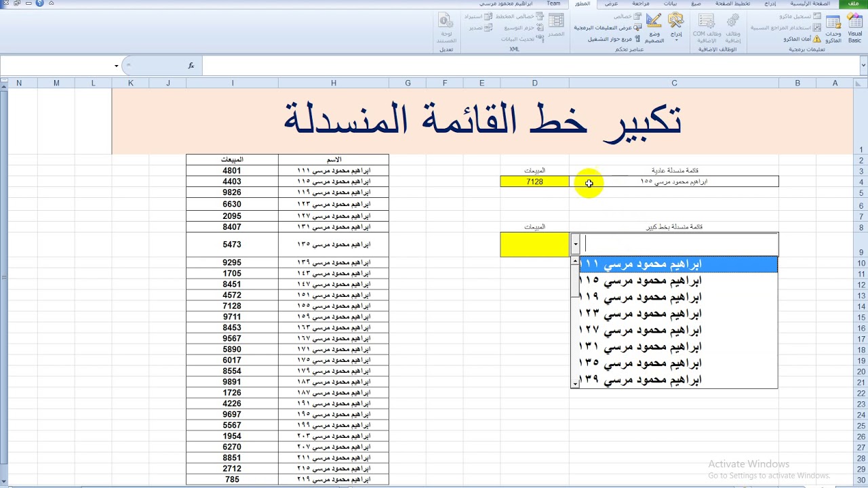868x488 pixels.
Task: Click View Code (عرض التعليمات البرمجية)
Action: tap(608, 27)
